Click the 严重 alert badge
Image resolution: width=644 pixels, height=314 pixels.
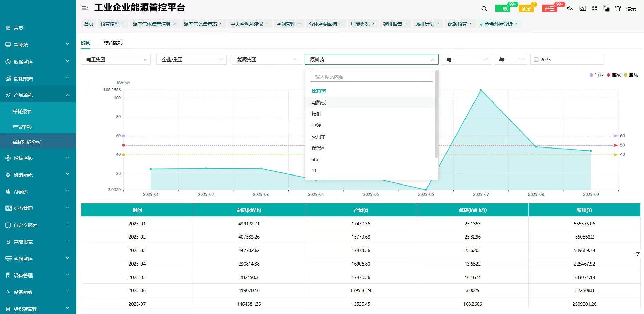[550, 8]
